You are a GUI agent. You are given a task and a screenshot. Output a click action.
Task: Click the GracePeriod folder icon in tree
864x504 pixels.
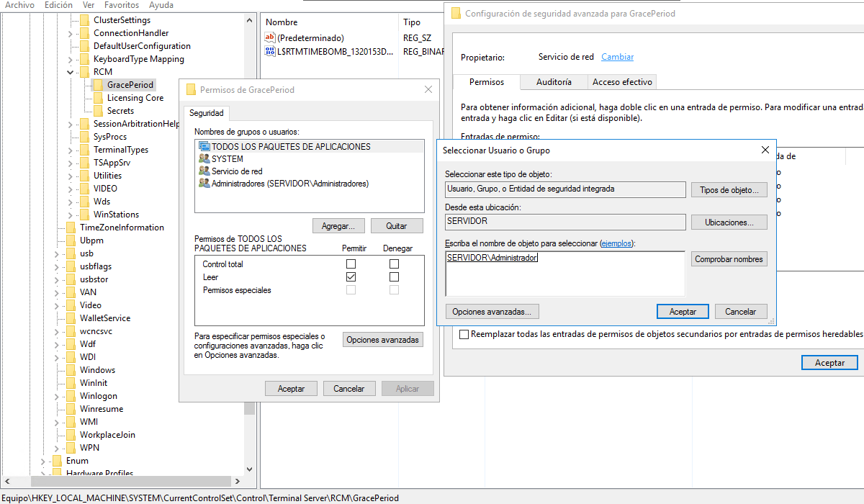(x=98, y=85)
